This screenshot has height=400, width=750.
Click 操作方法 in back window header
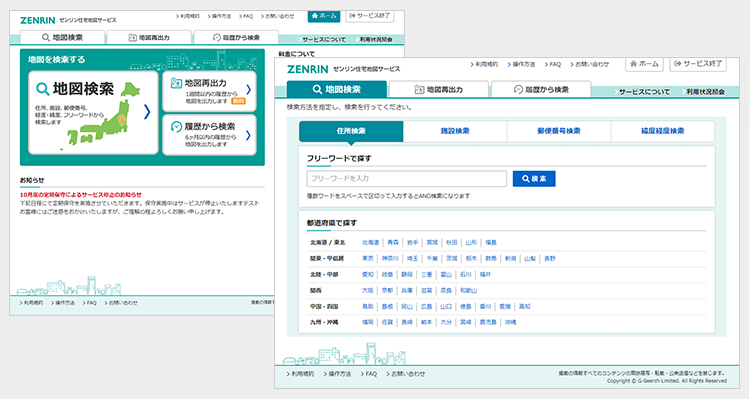220,16
